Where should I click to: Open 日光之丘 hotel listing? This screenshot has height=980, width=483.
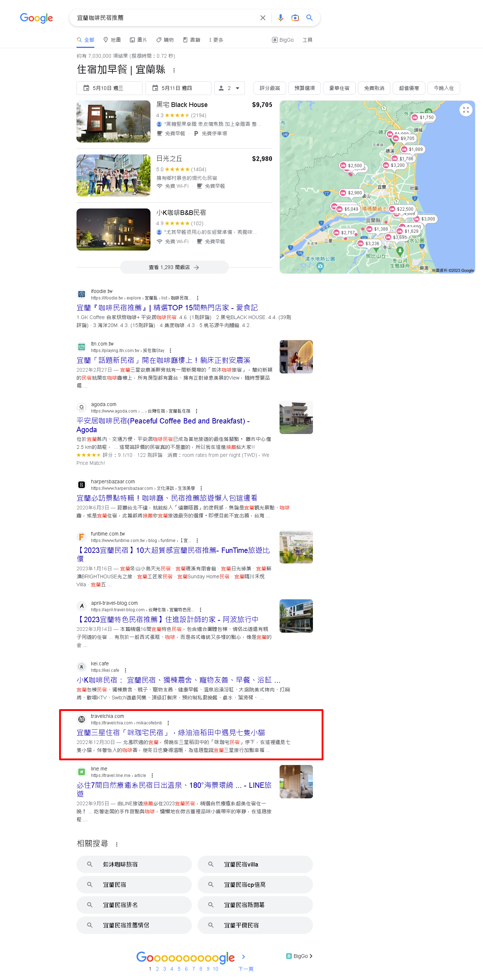pyautogui.click(x=169, y=159)
